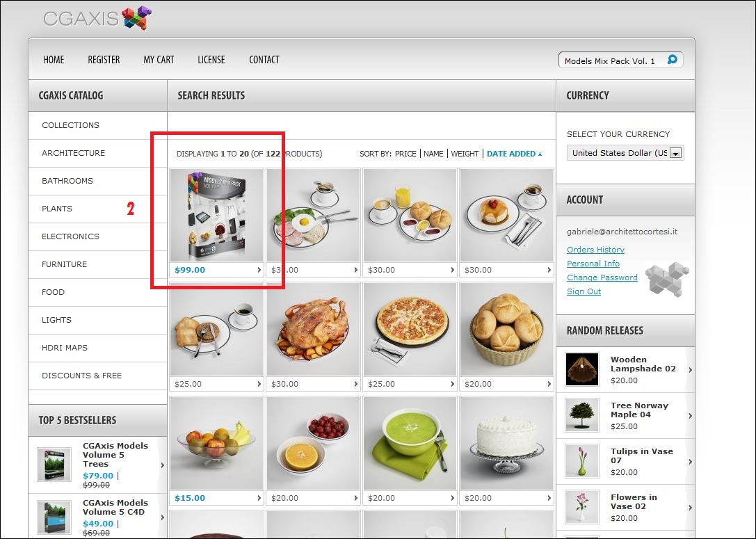The height and width of the screenshot is (539, 756).
Task: Open the Food catalog category
Action: [x=53, y=292]
